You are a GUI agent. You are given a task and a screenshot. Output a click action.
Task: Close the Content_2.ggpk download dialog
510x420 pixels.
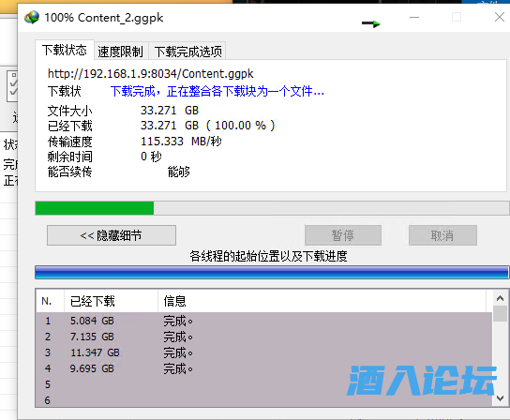pos(500,17)
